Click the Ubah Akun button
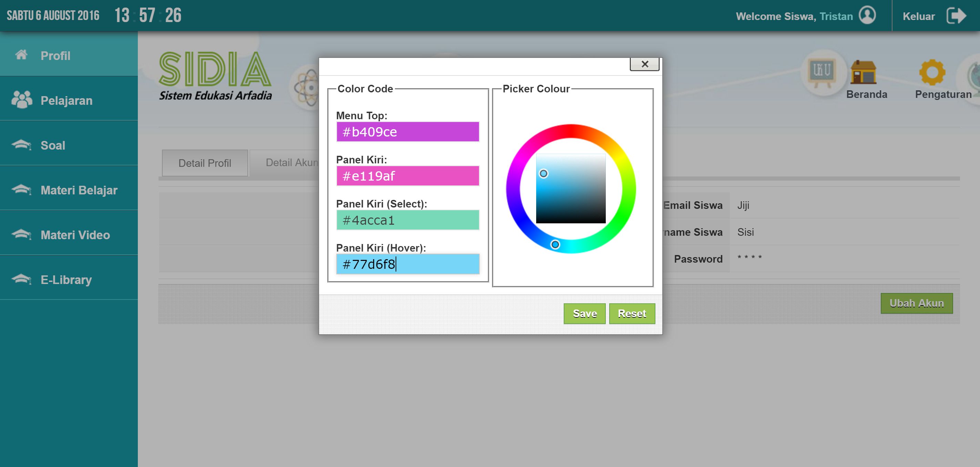Viewport: 980px width, 467px height. point(917,303)
